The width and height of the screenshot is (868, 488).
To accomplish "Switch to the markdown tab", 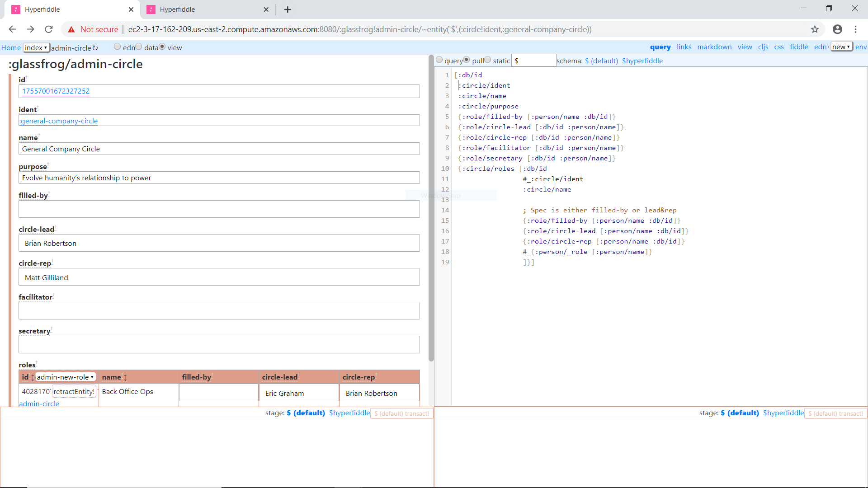I will pos(714,47).
